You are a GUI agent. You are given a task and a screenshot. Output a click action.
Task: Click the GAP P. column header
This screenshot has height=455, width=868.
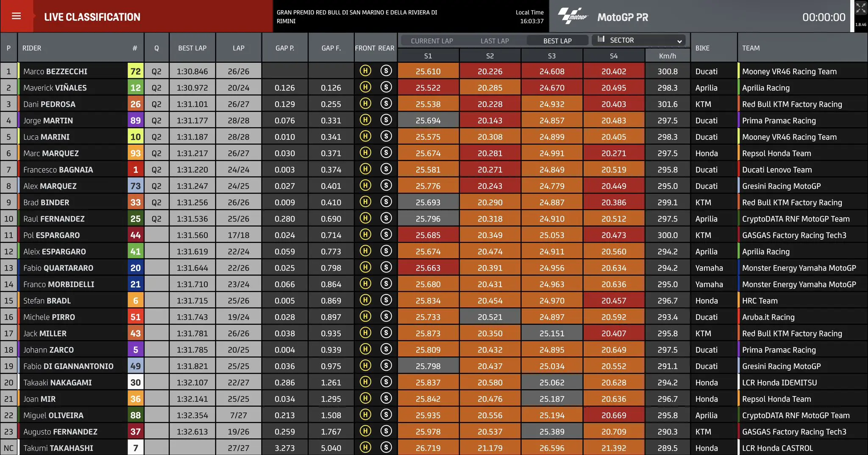285,48
